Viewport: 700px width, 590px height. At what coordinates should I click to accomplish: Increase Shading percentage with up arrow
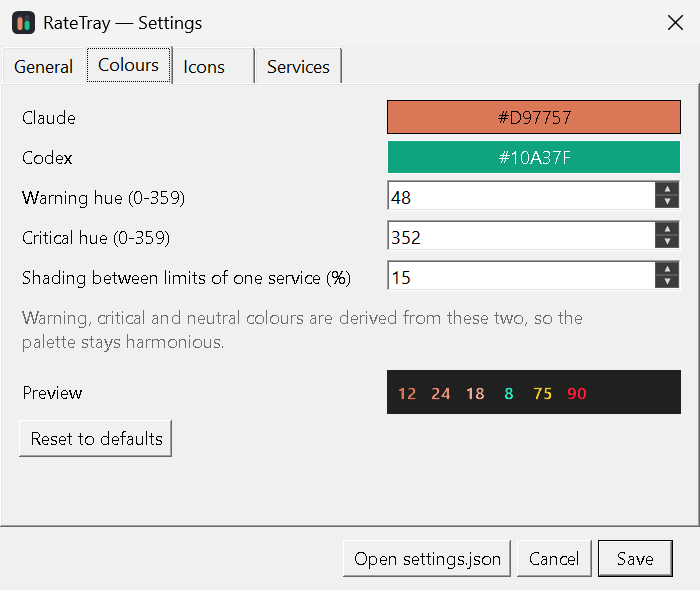click(667, 269)
